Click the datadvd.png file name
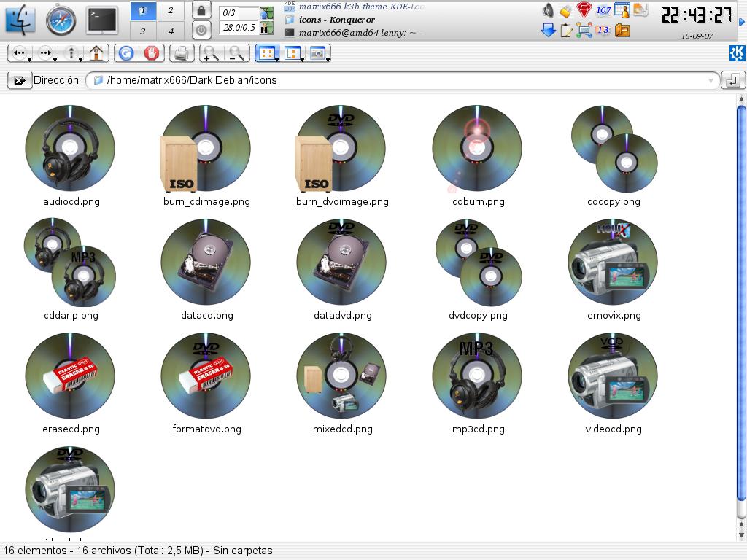 pyautogui.click(x=343, y=315)
